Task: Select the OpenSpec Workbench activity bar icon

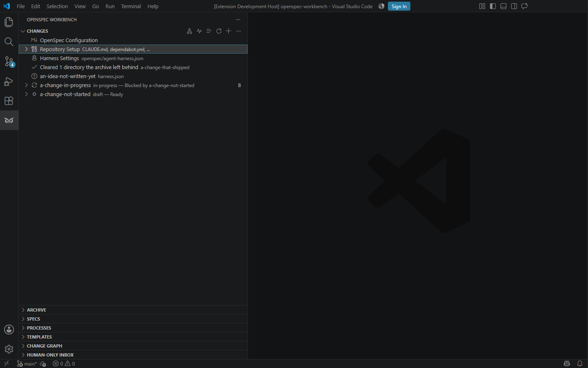Action: click(x=9, y=120)
